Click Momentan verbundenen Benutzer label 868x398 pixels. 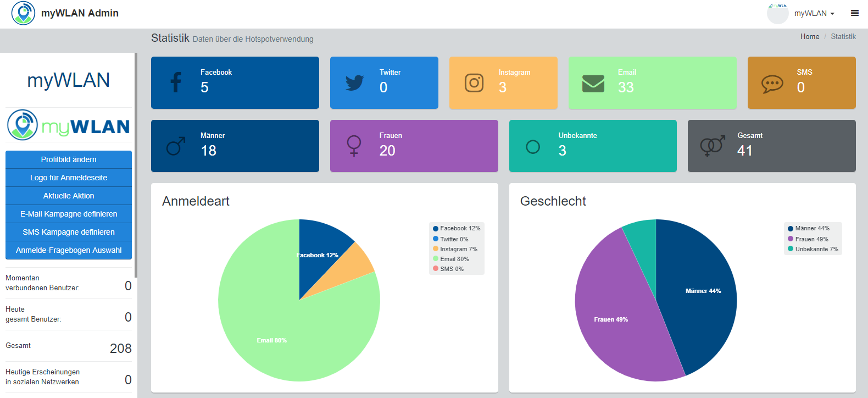42,283
